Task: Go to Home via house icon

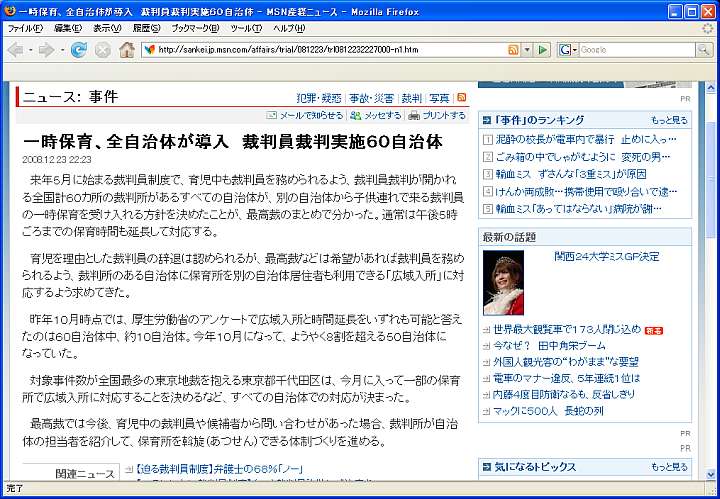Action: tap(127, 49)
